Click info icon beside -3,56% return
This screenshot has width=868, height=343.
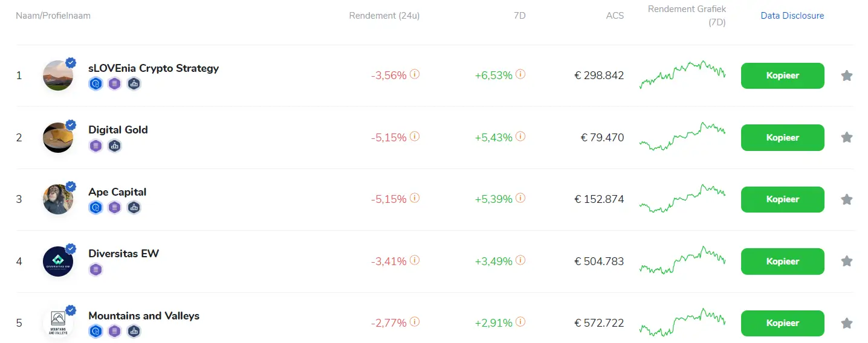[415, 74]
